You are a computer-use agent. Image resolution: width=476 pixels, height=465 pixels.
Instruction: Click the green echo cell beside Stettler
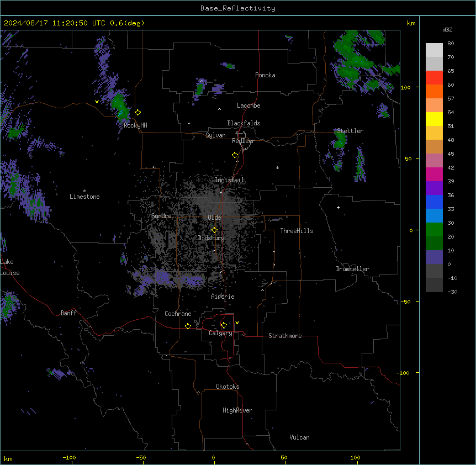click(x=340, y=140)
